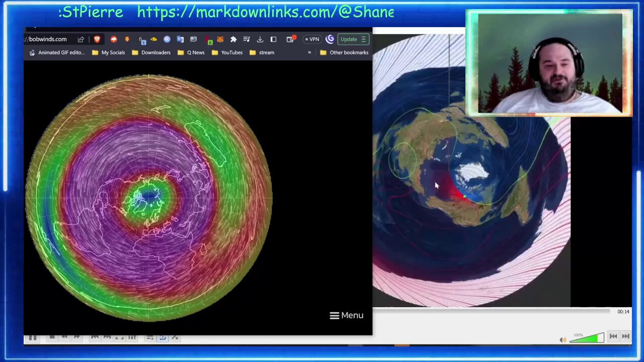Open the Leo purple swirl icon
The height and width of the screenshot is (362, 644).
330,39
